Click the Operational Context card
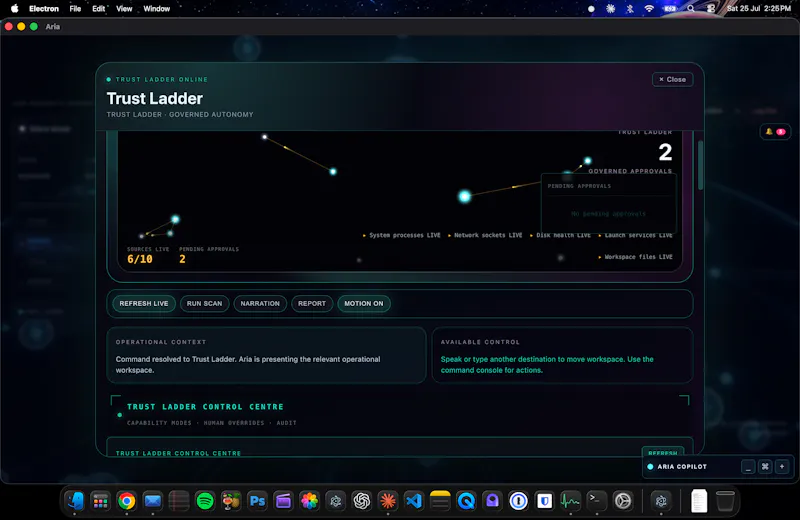800x520 pixels. [x=266, y=355]
